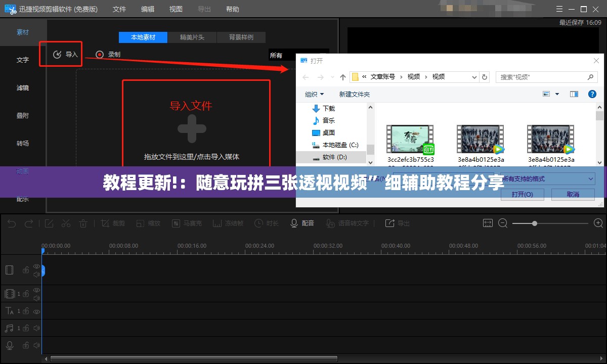Mute the main video track speaker

click(36, 275)
